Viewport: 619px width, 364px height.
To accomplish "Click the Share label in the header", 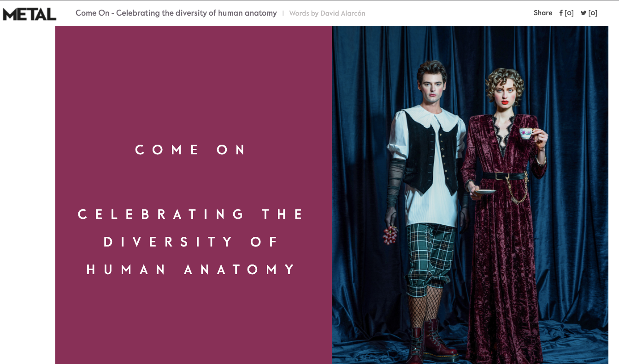I will coord(543,13).
